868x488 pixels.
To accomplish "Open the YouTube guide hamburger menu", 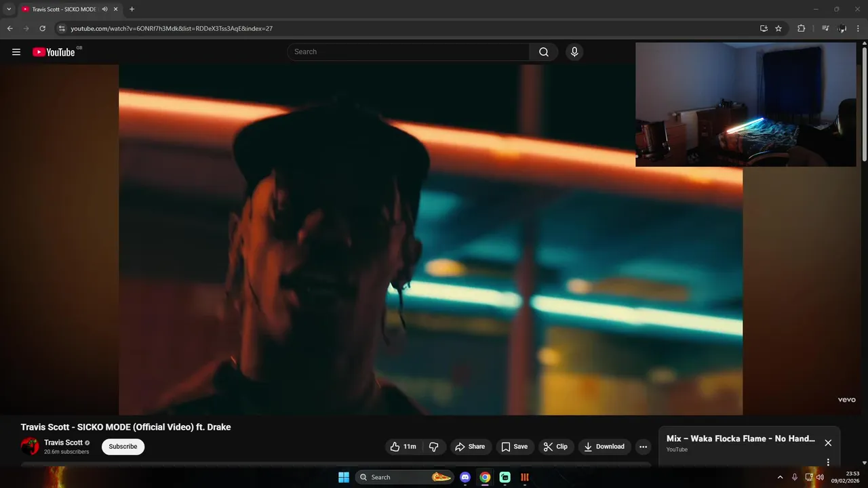I will click(16, 52).
